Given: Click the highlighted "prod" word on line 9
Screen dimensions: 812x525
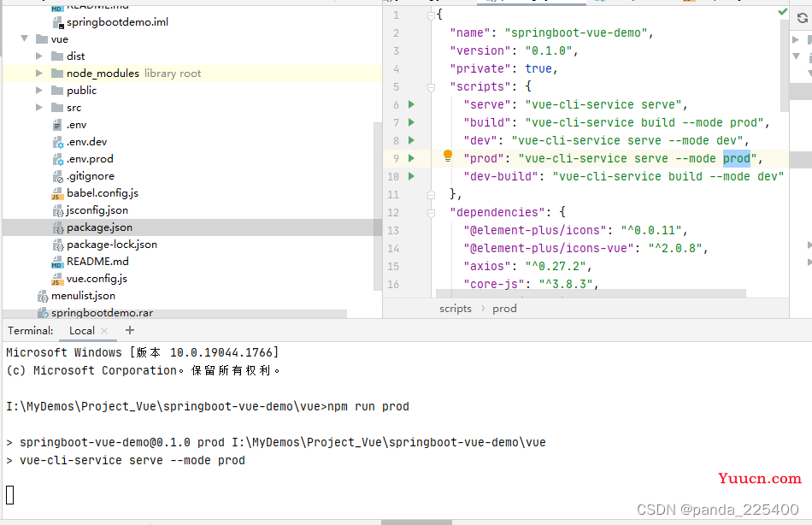Looking at the screenshot, I should (737, 158).
